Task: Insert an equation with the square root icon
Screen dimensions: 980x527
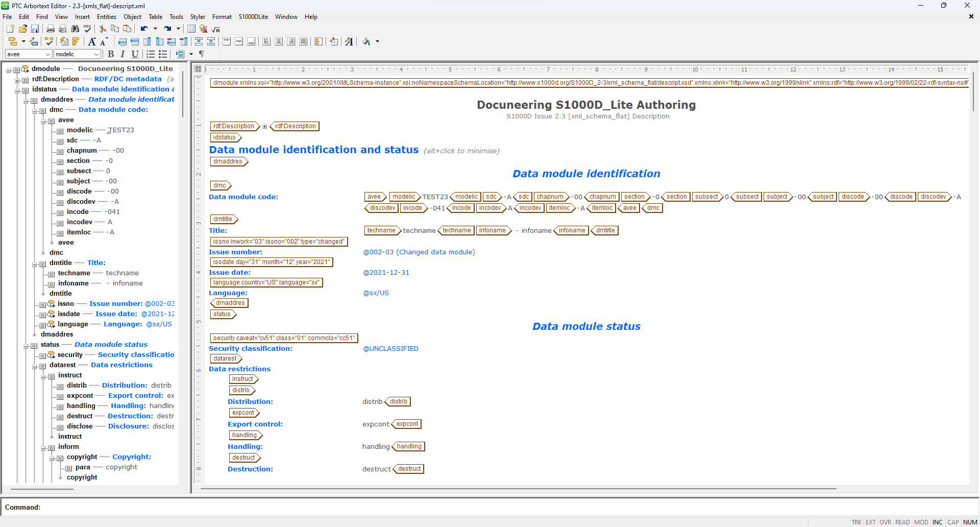Action: pyautogui.click(x=216, y=29)
